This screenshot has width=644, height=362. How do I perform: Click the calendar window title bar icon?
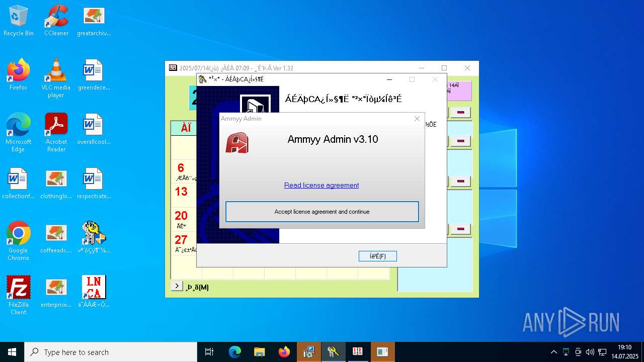click(173, 68)
